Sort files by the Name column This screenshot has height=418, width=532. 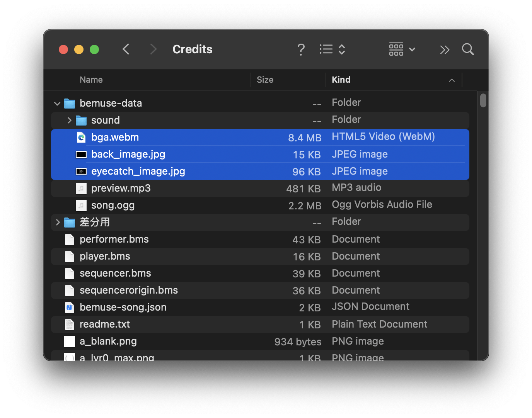pyautogui.click(x=91, y=80)
